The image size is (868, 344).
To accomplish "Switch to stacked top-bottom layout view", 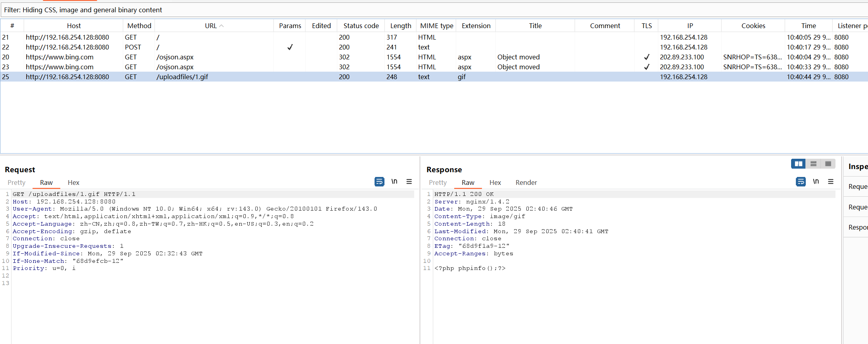I will tap(813, 163).
